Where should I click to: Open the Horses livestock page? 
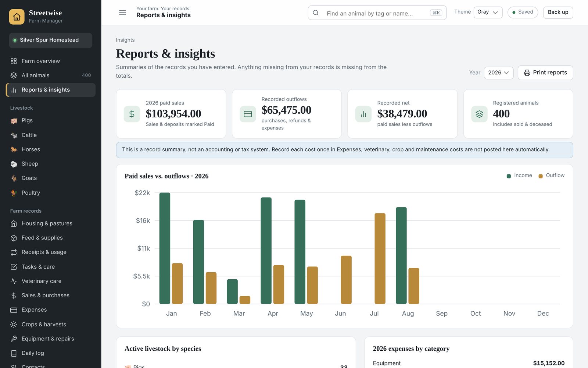(x=51, y=149)
